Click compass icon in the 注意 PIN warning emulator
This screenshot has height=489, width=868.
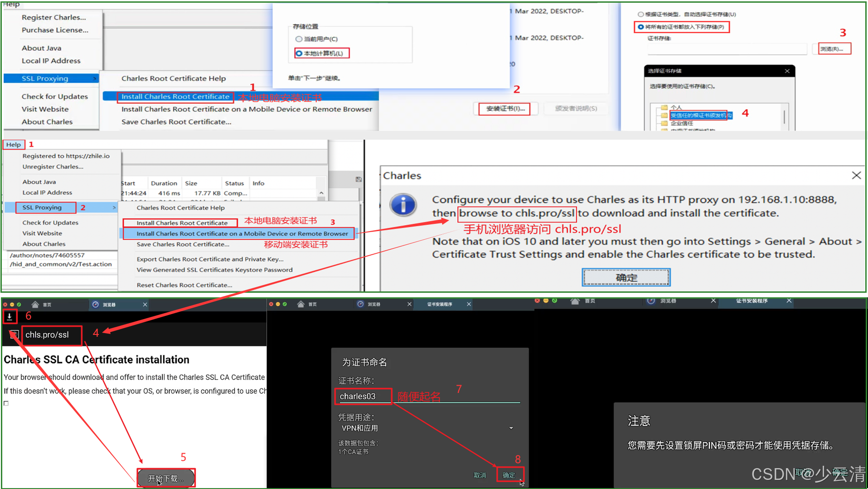651,301
